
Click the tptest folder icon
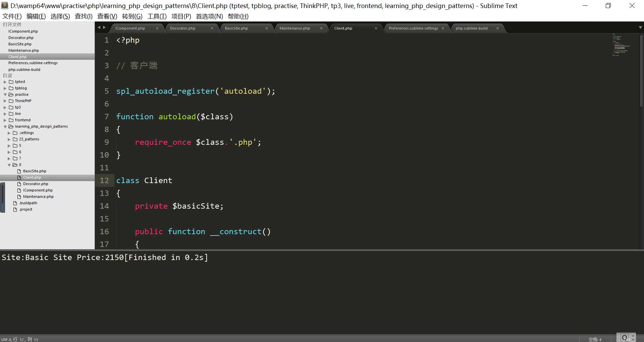pos(11,82)
